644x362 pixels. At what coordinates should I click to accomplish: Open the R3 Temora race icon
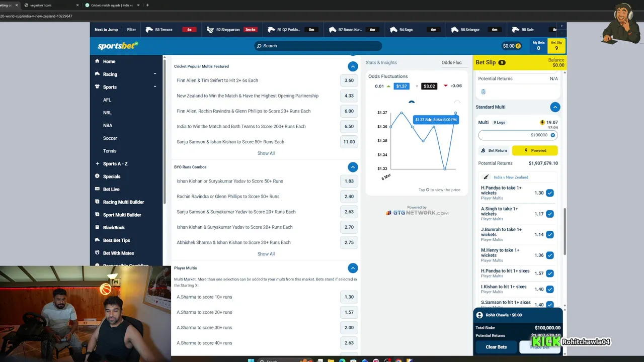coord(149,30)
